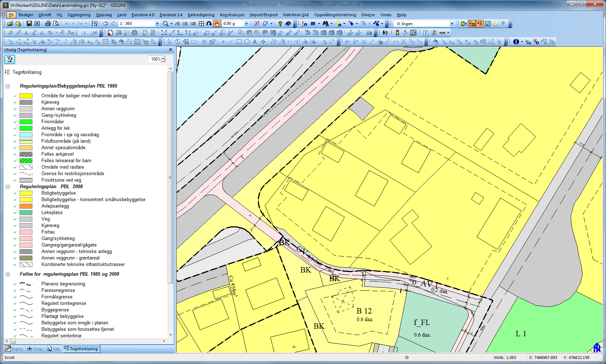
Task: Click orange swatch for Avløpsanlegg
Action: click(x=26, y=206)
